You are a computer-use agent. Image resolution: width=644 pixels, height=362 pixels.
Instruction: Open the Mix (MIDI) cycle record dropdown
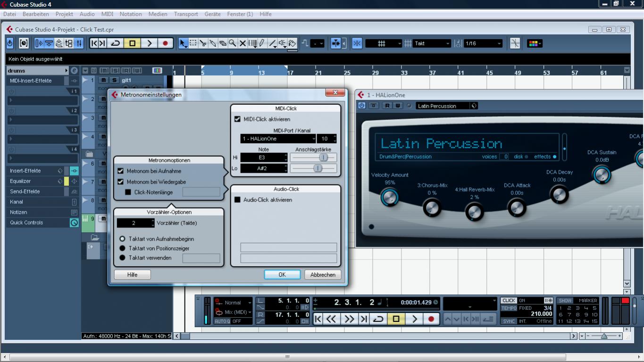(234, 312)
